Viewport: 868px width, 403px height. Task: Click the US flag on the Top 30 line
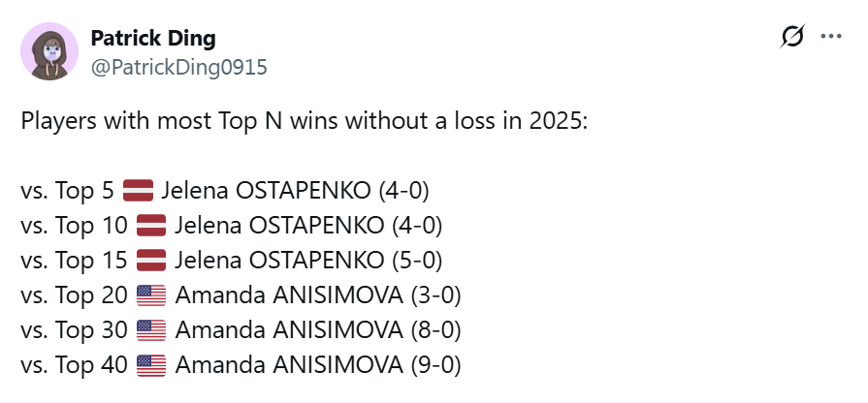click(151, 330)
